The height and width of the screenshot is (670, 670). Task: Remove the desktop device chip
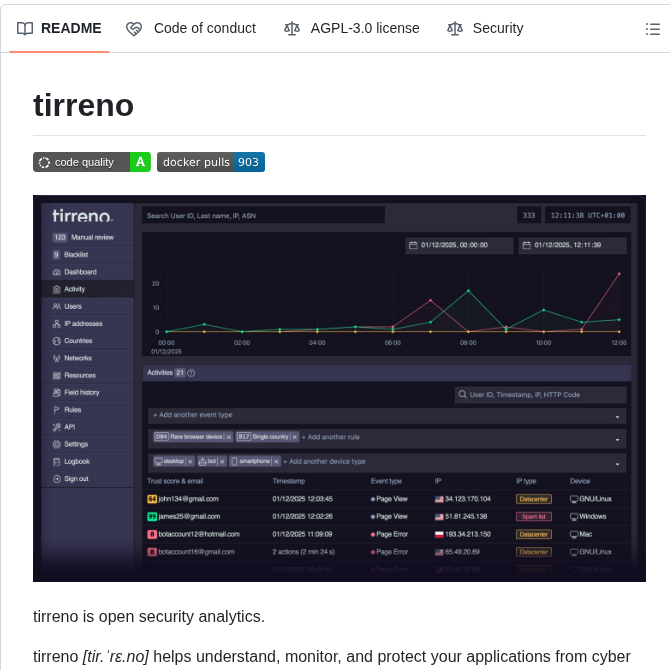pos(190,461)
